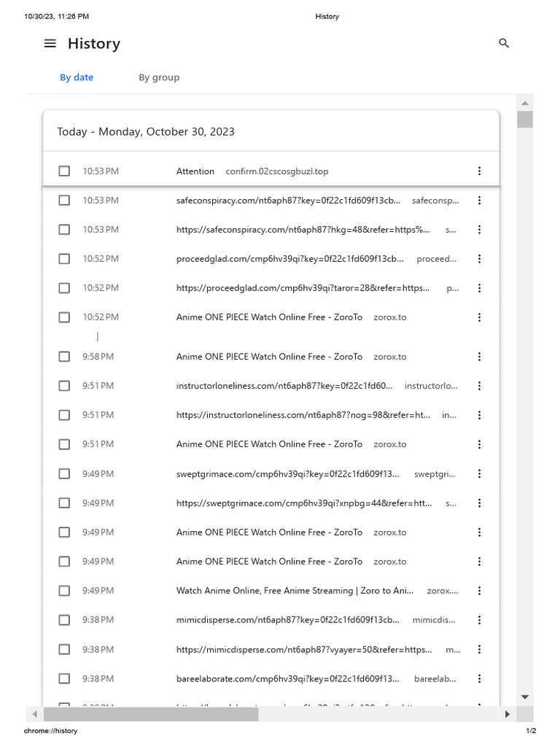Open three-dot menu for bareelaborate.com entry
This screenshot has width=560, height=747.
click(479, 678)
